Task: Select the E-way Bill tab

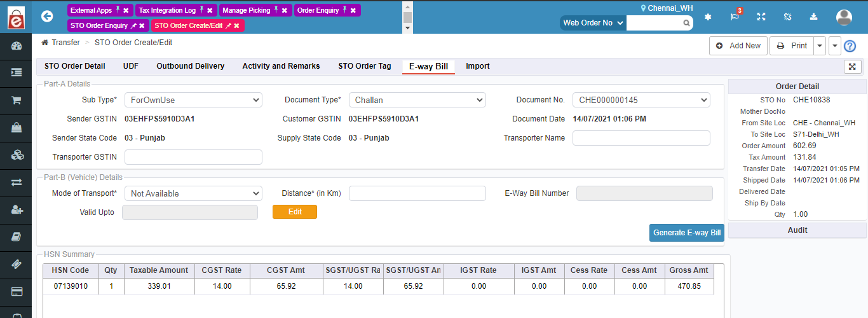Action: [428, 67]
